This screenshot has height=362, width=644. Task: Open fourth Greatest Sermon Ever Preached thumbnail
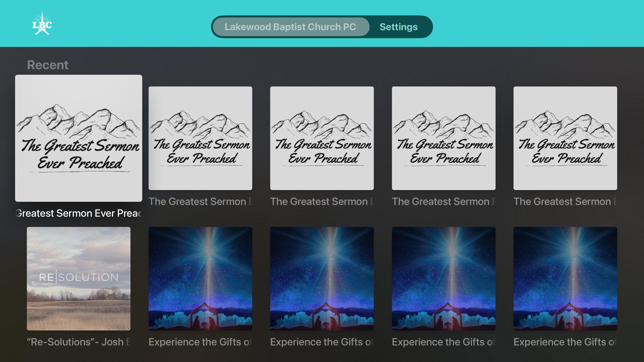[x=444, y=138]
